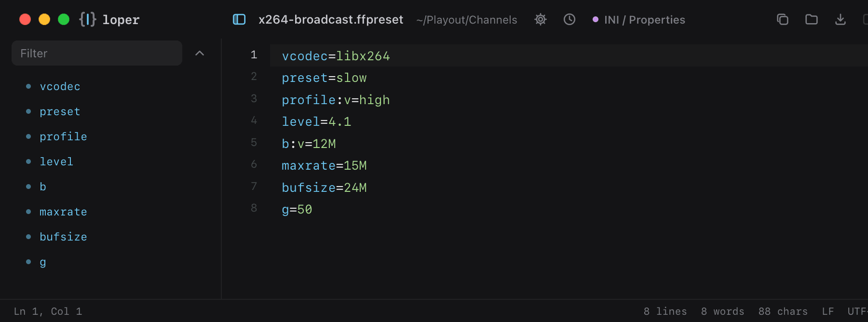Viewport: 868px width, 322px height.
Task: Close the window with red button
Action: click(x=25, y=19)
